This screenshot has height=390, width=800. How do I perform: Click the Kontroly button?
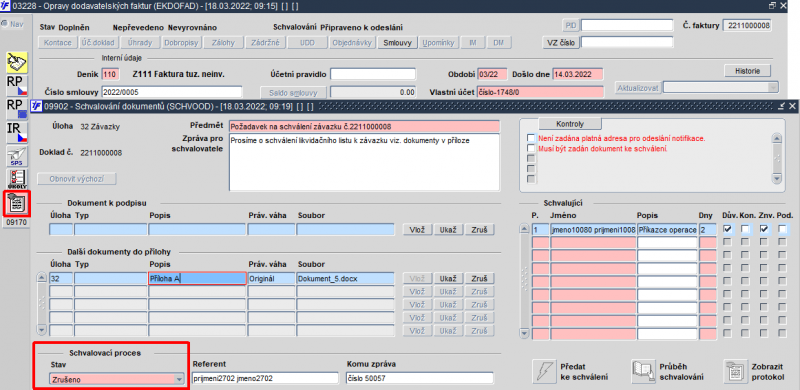pyautogui.click(x=570, y=124)
